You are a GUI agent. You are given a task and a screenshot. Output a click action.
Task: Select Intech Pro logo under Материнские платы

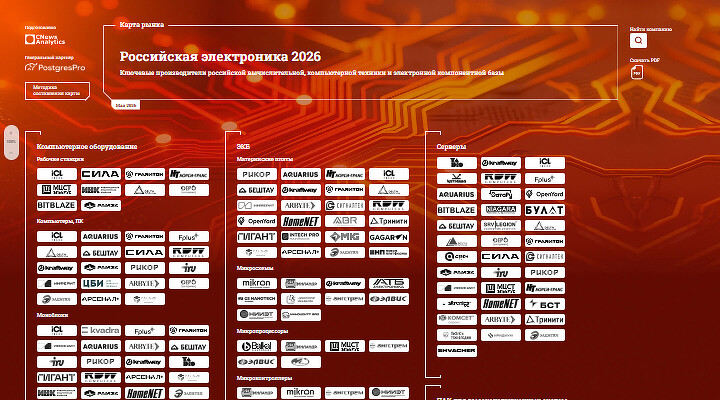(301, 237)
